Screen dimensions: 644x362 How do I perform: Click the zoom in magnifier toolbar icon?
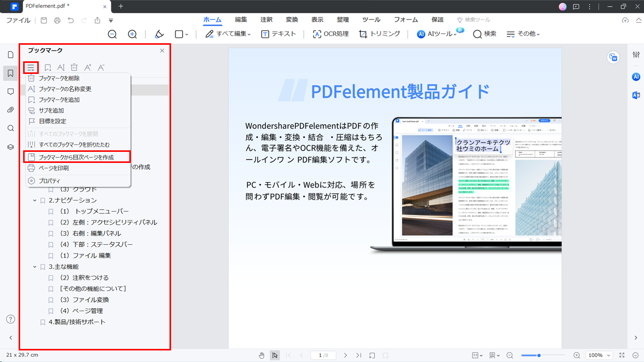click(132, 34)
